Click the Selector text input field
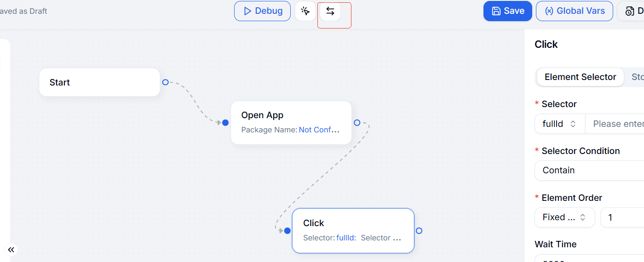The image size is (644, 262). click(x=616, y=124)
